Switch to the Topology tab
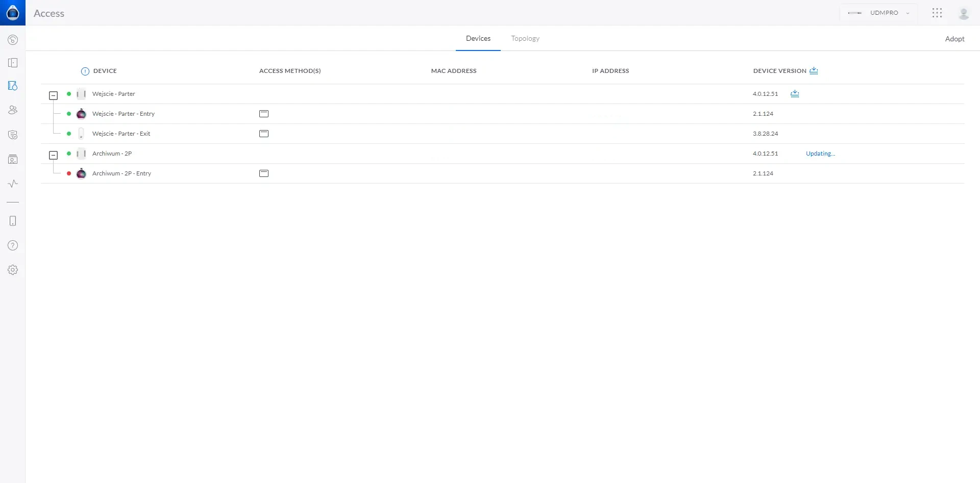The width and height of the screenshot is (980, 483). [x=525, y=39]
